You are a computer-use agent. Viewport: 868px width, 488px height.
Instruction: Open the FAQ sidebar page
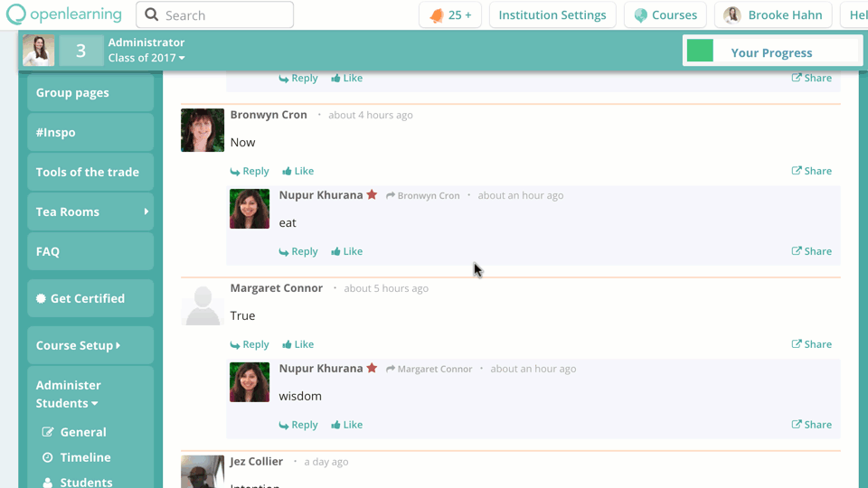click(x=90, y=251)
